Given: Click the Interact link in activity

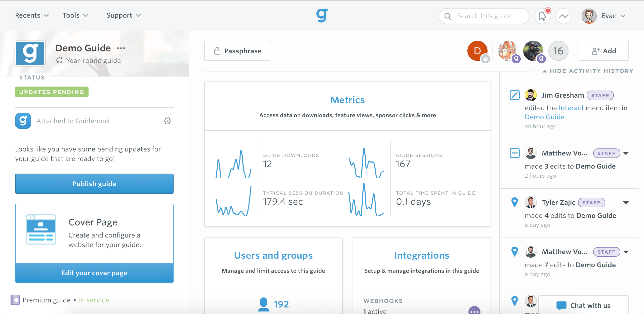Looking at the screenshot, I should click(571, 108).
